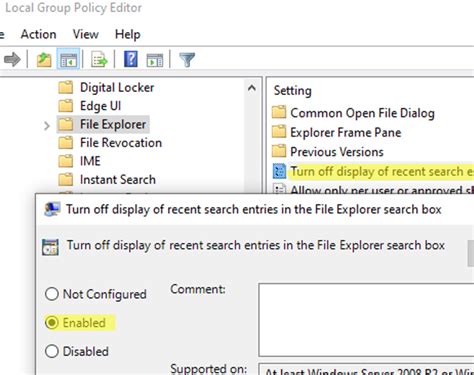Click the Instant Search folder icon

click(66, 179)
